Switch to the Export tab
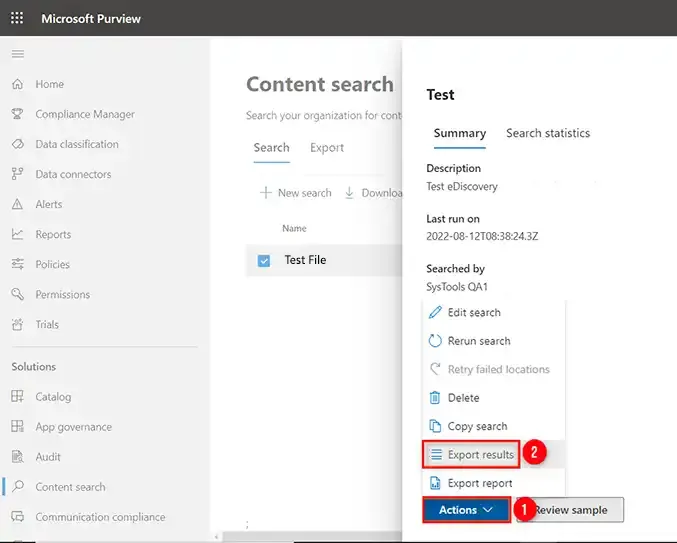The image size is (677, 543). pos(326,148)
